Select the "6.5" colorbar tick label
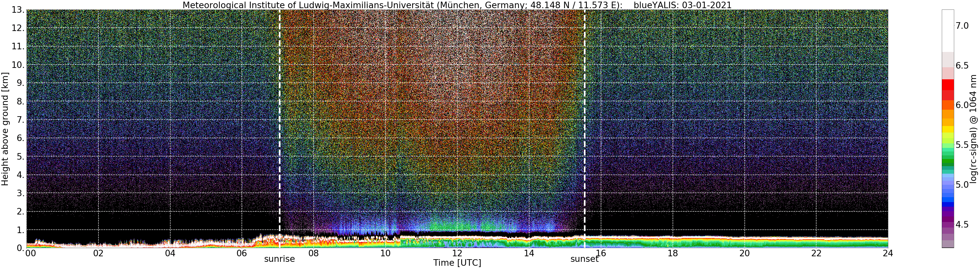This screenshot has height=269, width=980. (962, 65)
